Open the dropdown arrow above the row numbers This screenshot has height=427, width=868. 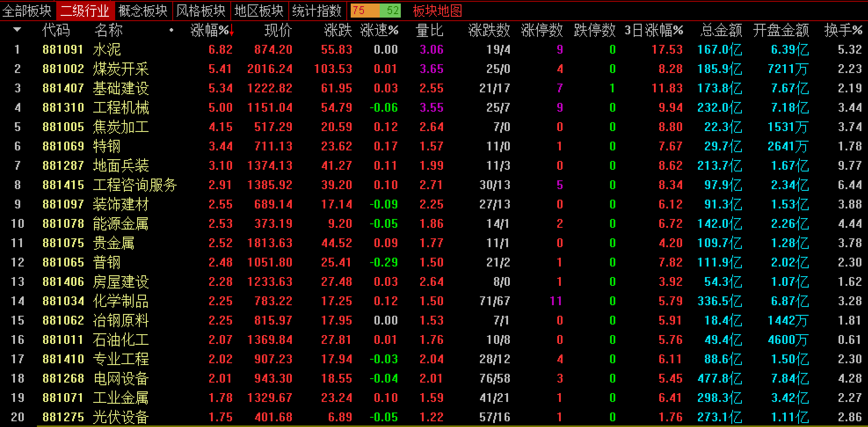click(17, 30)
